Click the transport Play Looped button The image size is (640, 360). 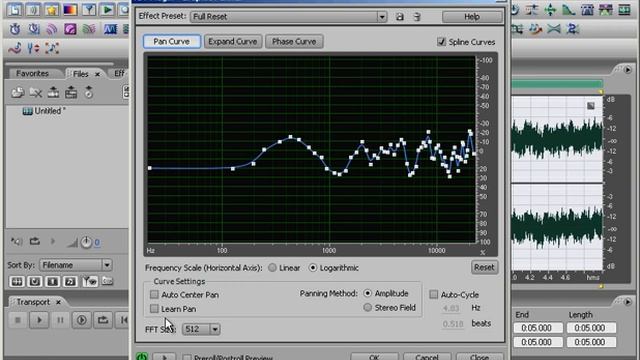102,320
